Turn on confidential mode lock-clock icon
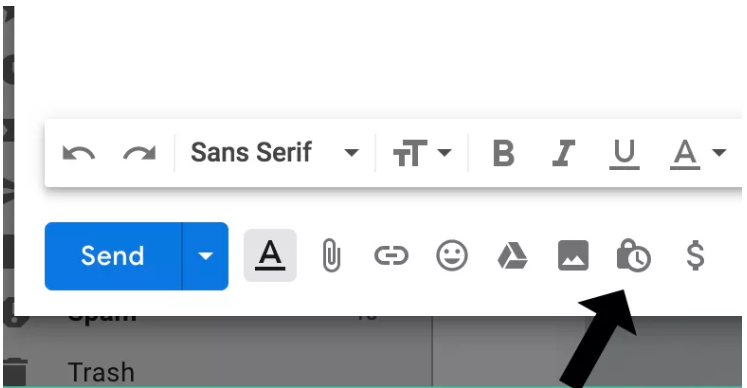The image size is (747, 388). point(634,255)
